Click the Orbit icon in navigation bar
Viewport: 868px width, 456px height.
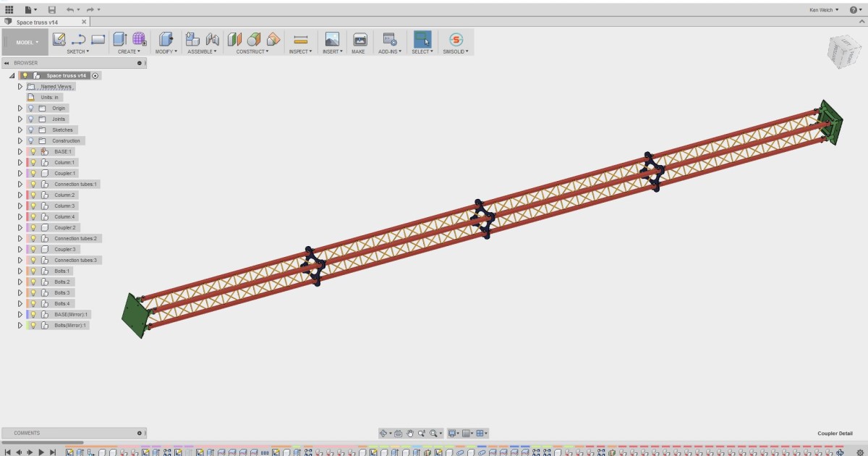[x=385, y=433]
